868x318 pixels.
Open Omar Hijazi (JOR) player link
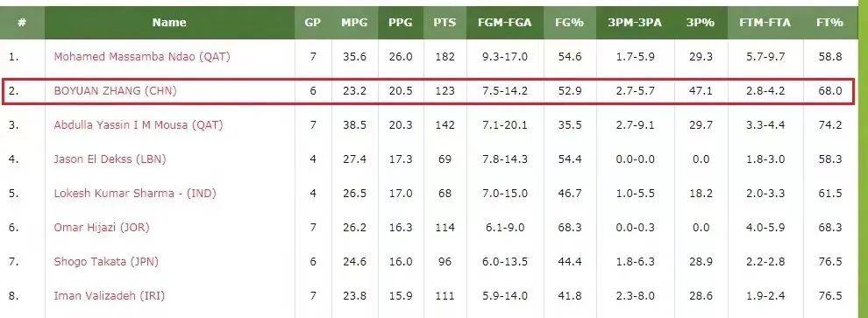[102, 228]
